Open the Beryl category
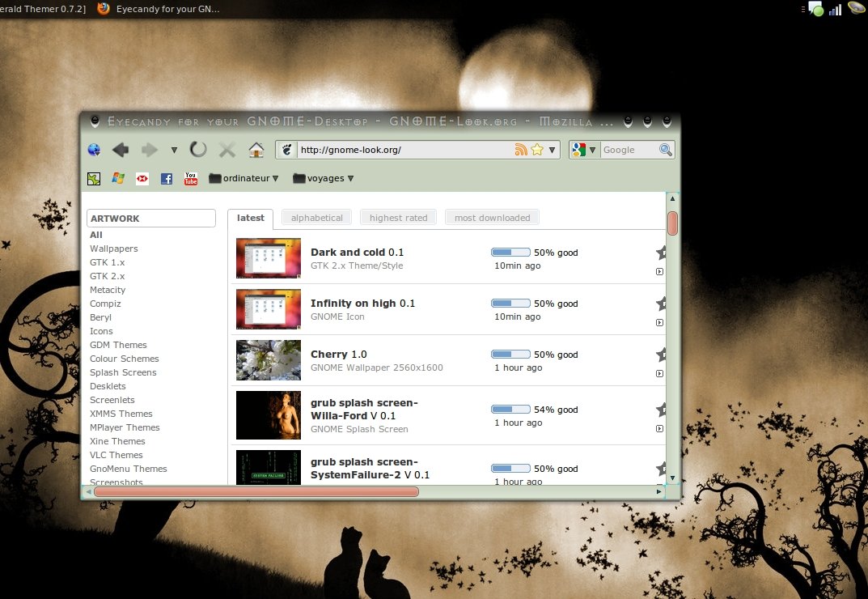868x599 pixels. pos(101,317)
